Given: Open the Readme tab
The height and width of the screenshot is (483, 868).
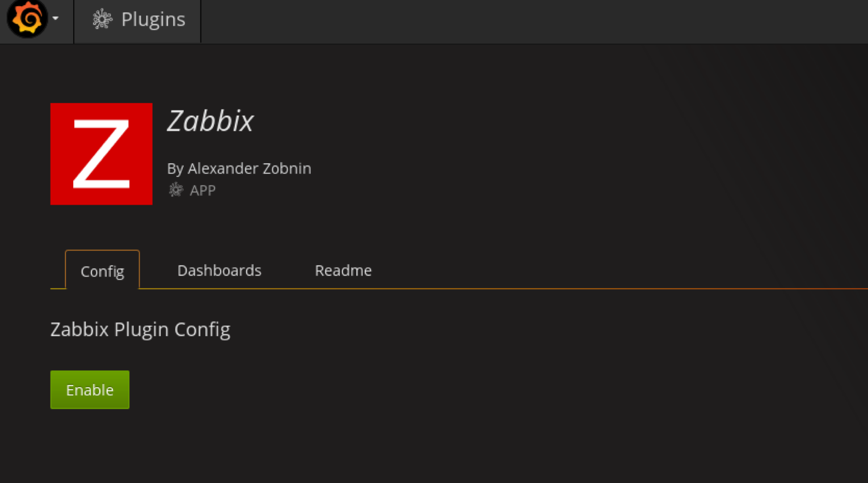Looking at the screenshot, I should click(x=343, y=270).
